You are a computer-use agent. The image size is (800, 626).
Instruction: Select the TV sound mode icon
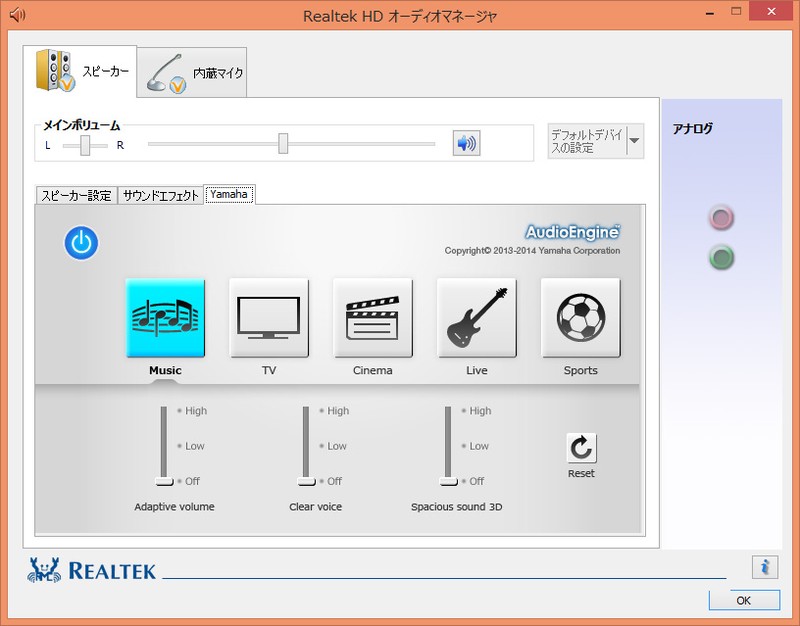pos(269,318)
